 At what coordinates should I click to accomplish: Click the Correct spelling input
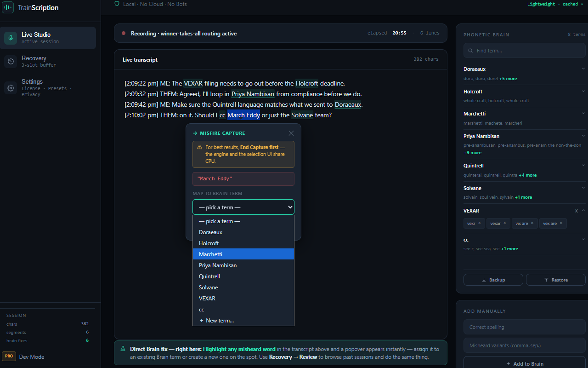pyautogui.click(x=525, y=327)
